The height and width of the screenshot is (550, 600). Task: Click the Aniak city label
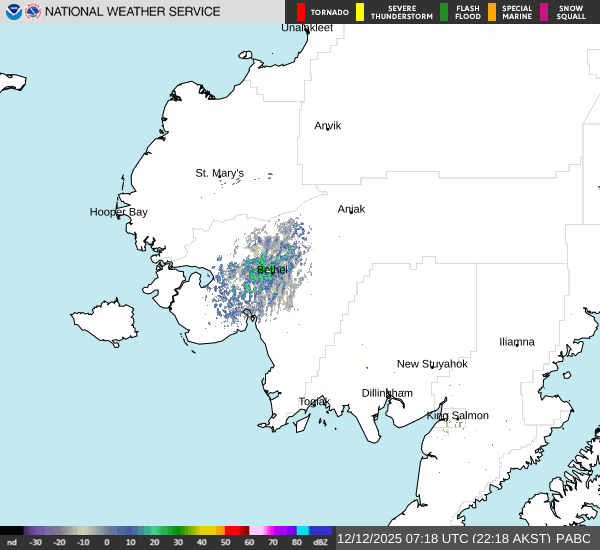[x=351, y=209]
